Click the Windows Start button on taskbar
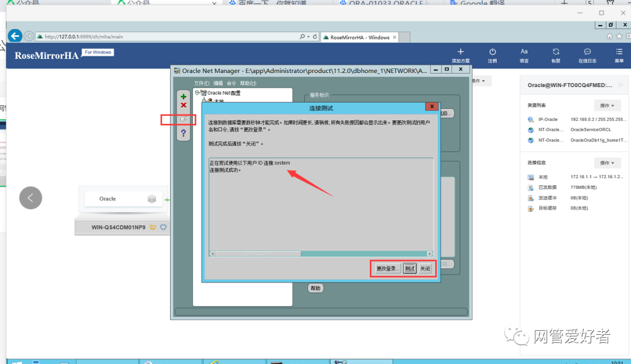 click(x=16, y=362)
